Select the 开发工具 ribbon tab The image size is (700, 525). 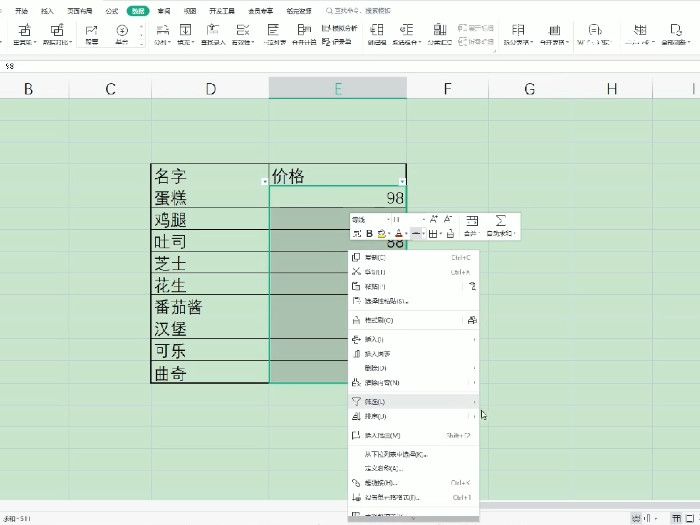(x=222, y=11)
